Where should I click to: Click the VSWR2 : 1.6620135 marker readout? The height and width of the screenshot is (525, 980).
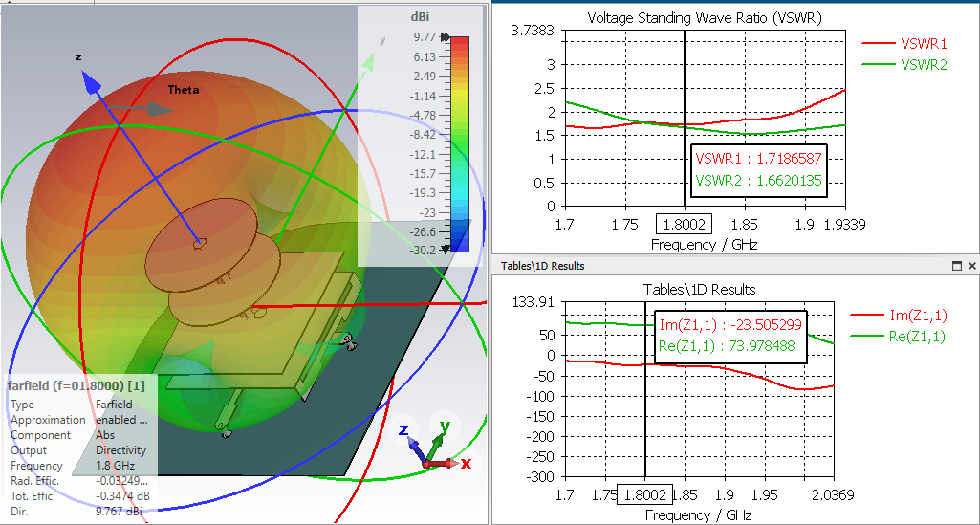(758, 182)
